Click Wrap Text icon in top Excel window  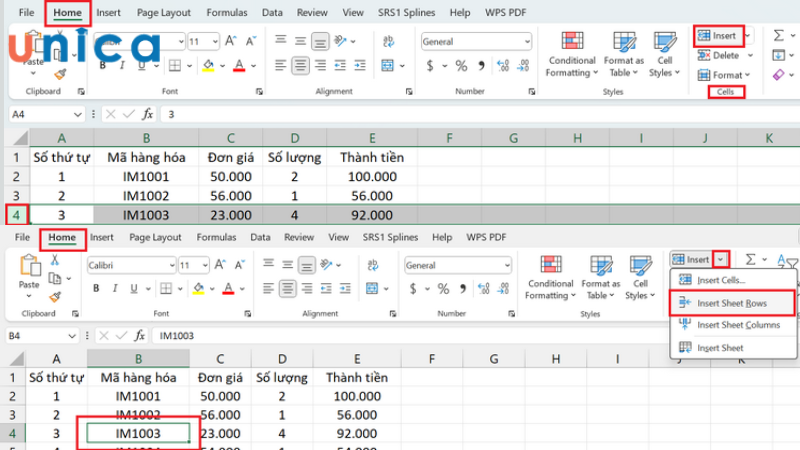pyautogui.click(x=388, y=41)
